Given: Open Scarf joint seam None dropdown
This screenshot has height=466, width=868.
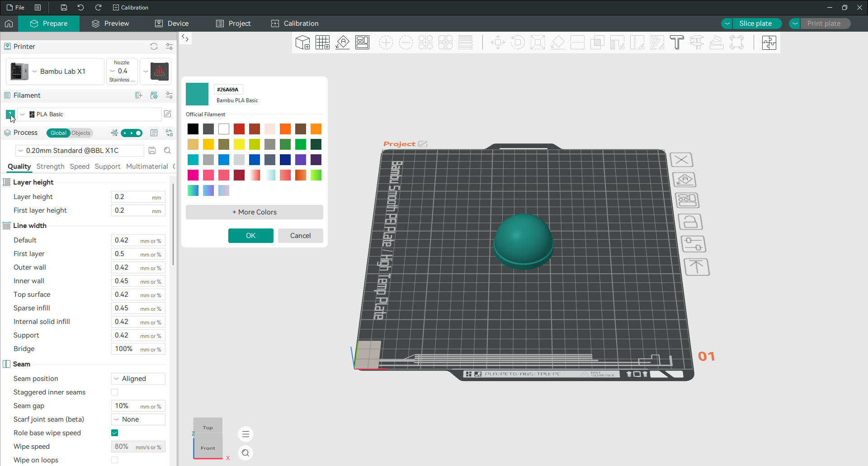Looking at the screenshot, I should click(x=138, y=419).
